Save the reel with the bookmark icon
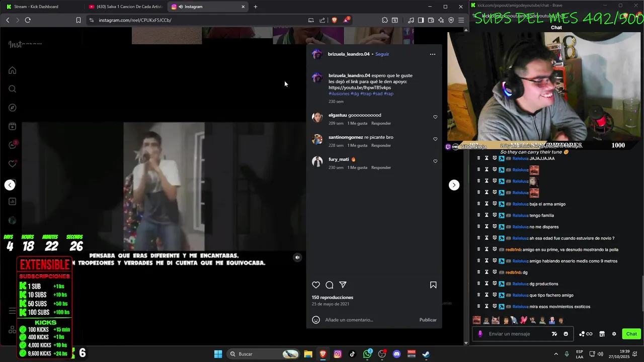This screenshot has width=644, height=362. click(433, 285)
